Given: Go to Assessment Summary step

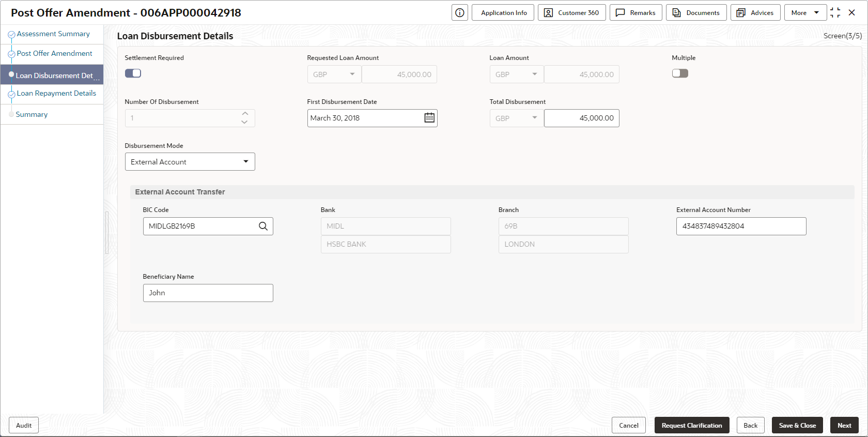Looking at the screenshot, I should point(53,34).
